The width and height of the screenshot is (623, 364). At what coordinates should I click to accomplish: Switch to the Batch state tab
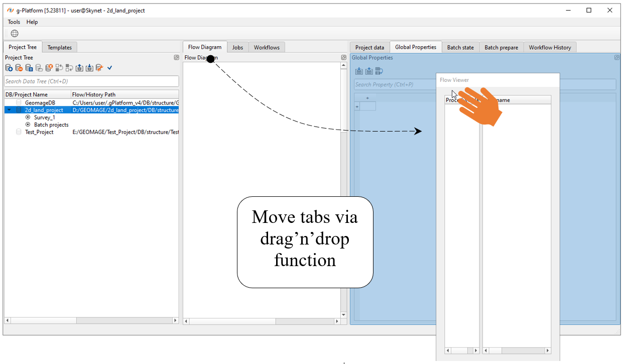(460, 48)
